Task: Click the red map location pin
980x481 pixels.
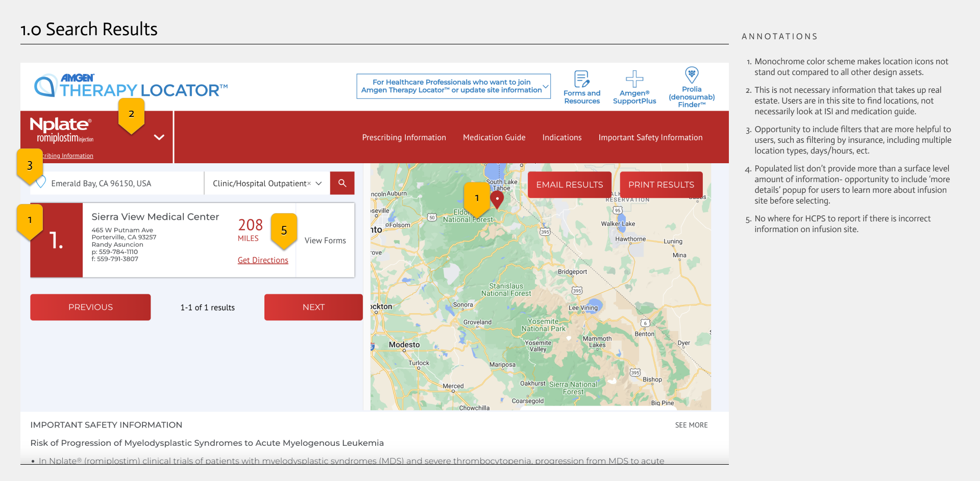Action: (x=497, y=199)
